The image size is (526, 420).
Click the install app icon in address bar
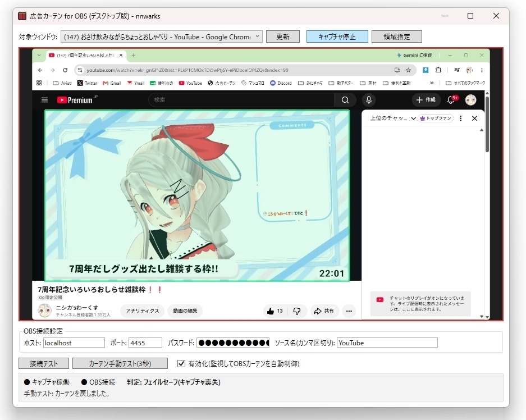coord(397,70)
